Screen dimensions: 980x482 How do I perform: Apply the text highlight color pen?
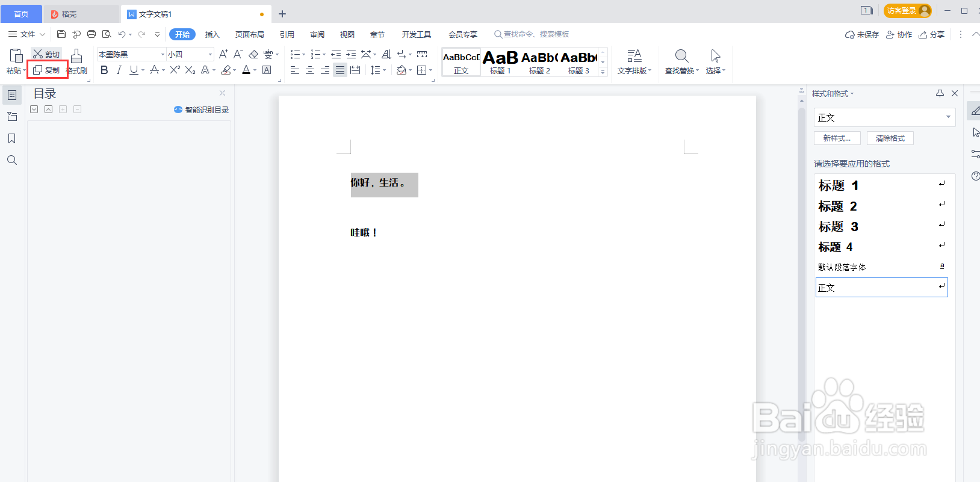coord(226,70)
